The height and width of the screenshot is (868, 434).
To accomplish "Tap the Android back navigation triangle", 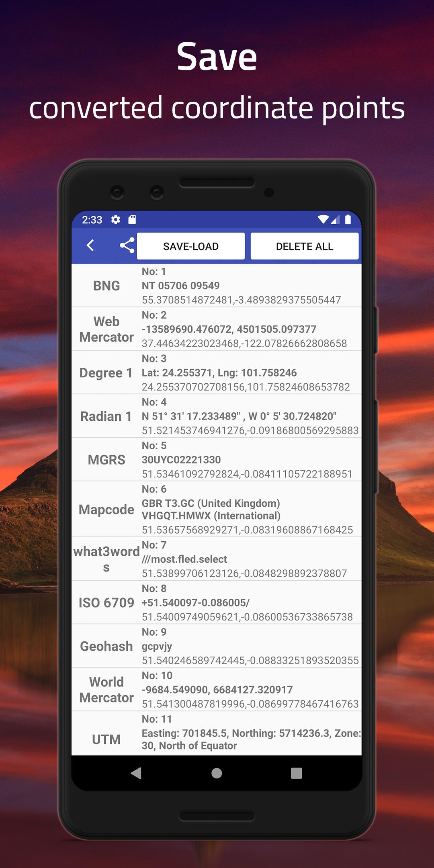I will pyautogui.click(x=136, y=773).
